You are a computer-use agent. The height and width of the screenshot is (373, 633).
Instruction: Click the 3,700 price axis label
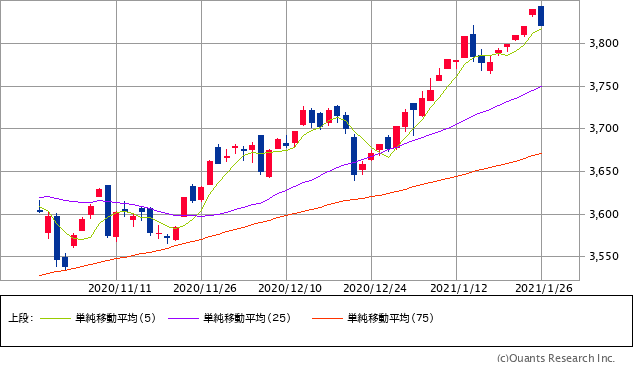(x=604, y=128)
